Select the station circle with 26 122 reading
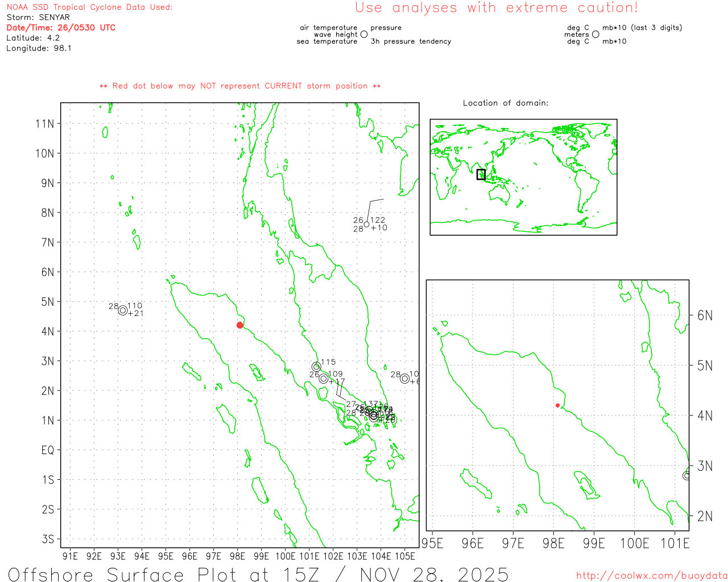728x582 pixels. pos(367,225)
